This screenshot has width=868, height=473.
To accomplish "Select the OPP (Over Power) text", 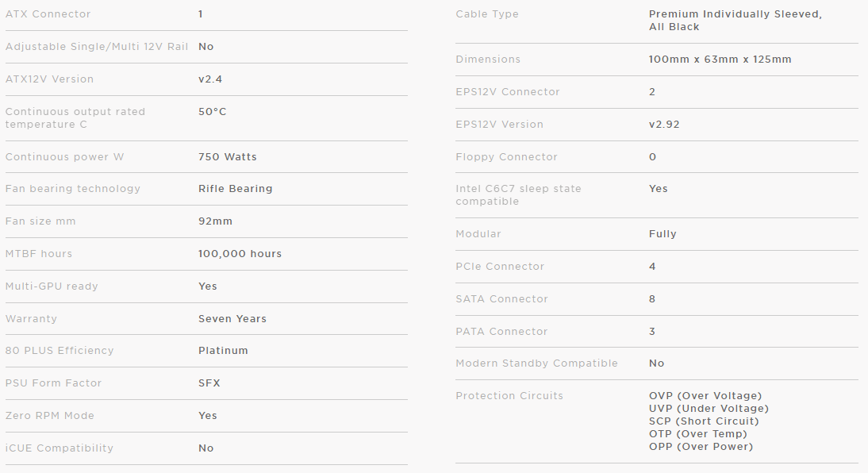I will 701,447.
